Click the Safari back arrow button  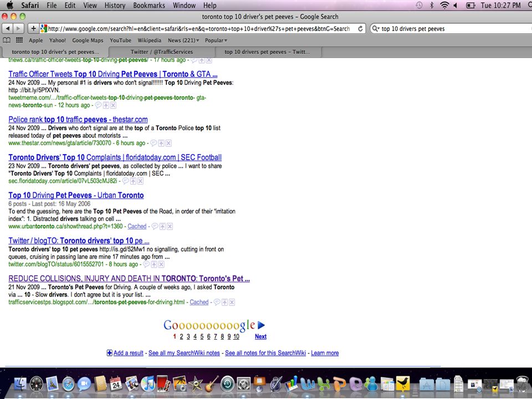(7, 28)
